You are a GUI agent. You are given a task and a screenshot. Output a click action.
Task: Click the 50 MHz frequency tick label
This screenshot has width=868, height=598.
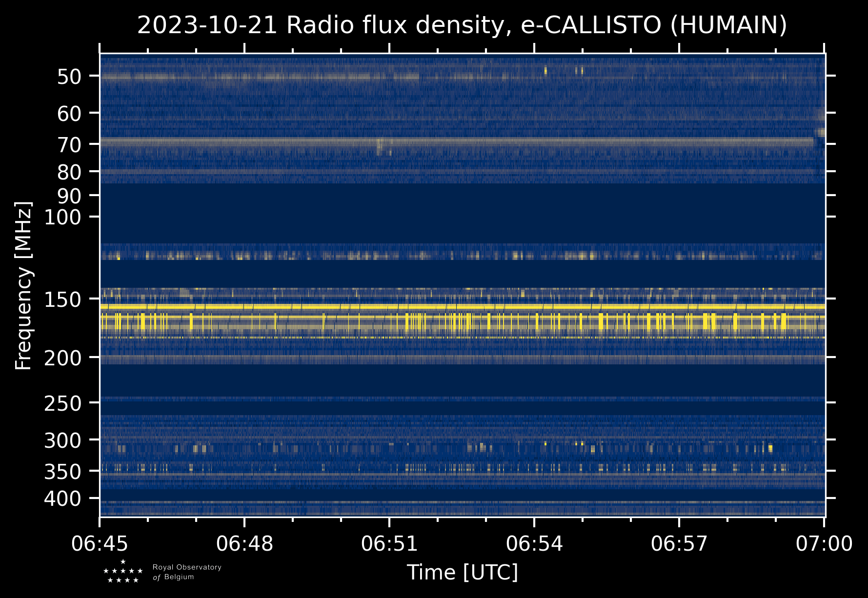69,77
